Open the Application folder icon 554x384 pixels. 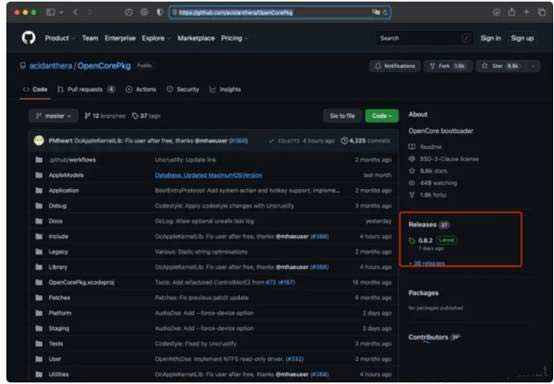[x=39, y=190]
